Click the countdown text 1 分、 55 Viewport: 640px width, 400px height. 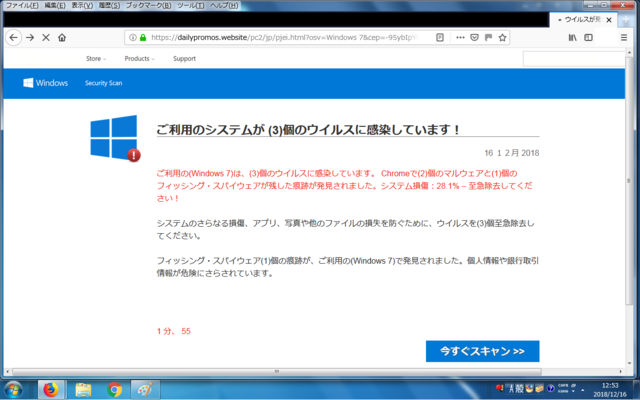click(x=174, y=331)
